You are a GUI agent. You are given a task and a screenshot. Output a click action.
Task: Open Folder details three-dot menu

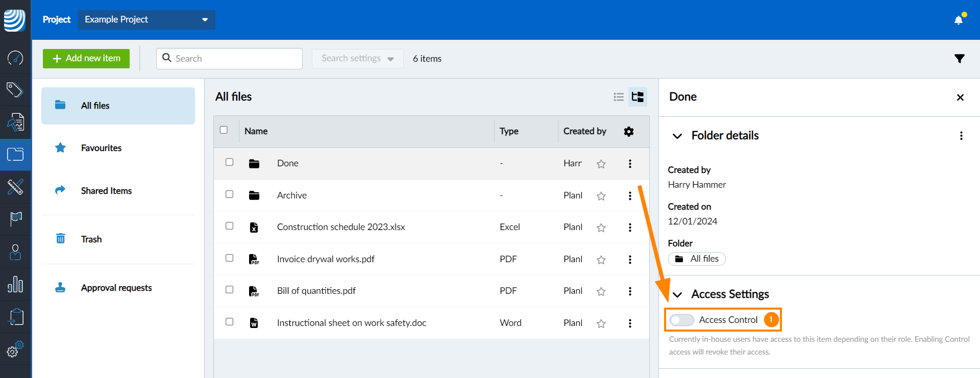(x=961, y=136)
